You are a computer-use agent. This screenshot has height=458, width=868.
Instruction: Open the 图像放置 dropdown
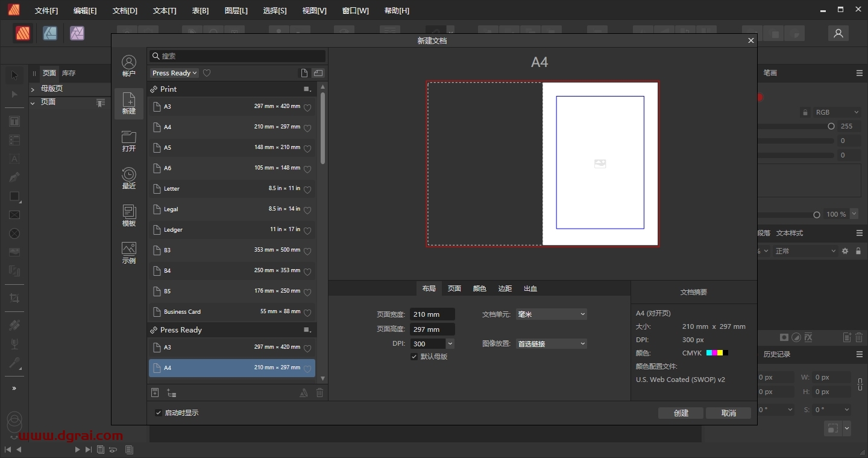point(551,344)
